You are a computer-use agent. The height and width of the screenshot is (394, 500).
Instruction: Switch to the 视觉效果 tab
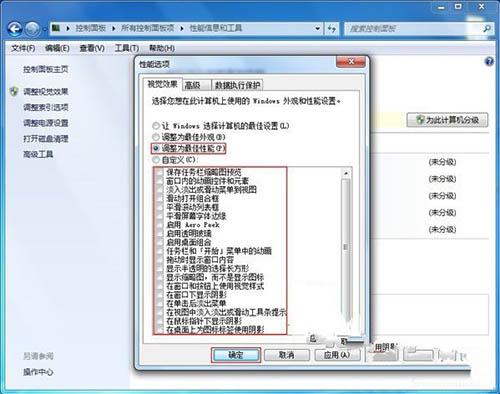coord(162,84)
